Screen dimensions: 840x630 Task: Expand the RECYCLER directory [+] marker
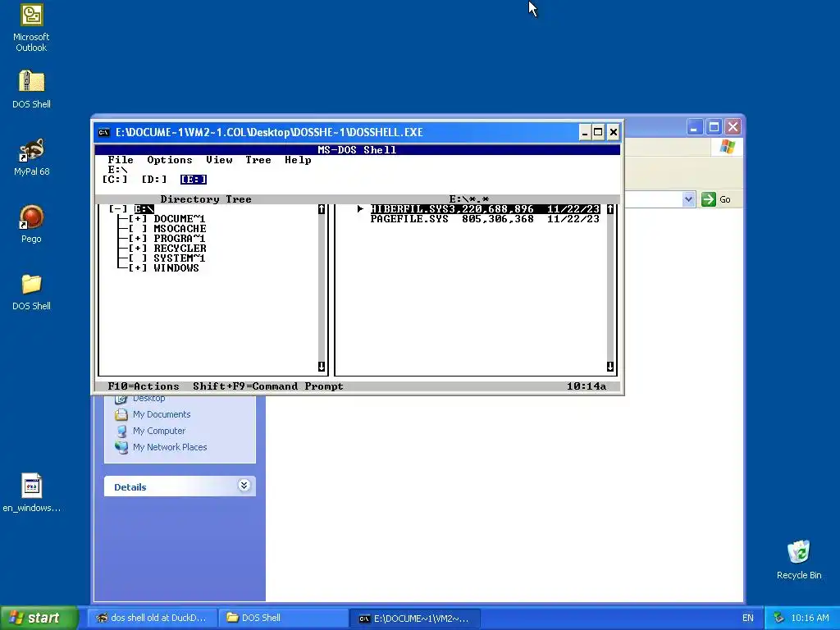click(138, 248)
